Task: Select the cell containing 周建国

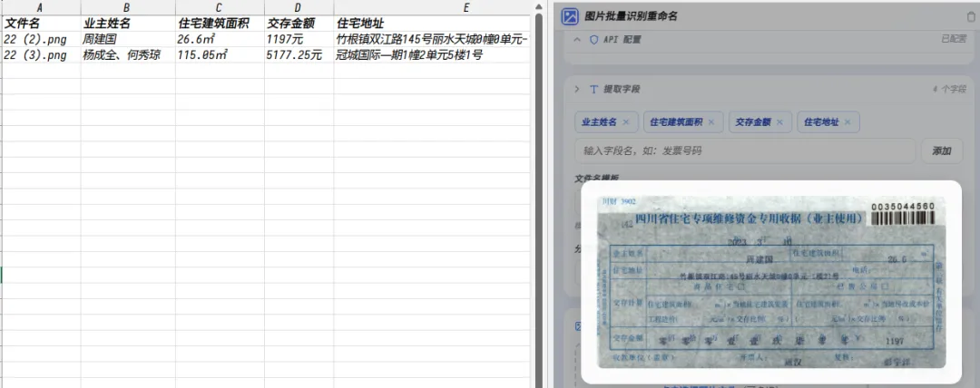Action: coord(128,39)
